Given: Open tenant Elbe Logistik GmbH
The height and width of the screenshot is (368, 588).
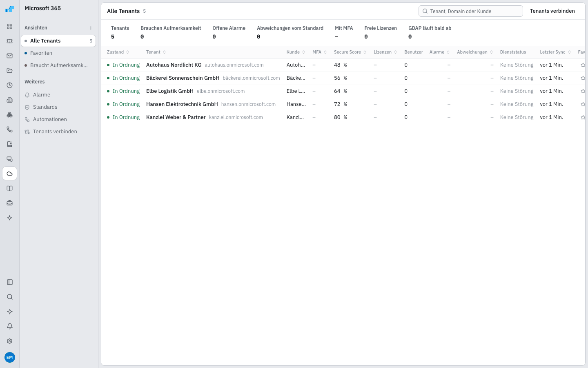Looking at the screenshot, I should coord(170,91).
